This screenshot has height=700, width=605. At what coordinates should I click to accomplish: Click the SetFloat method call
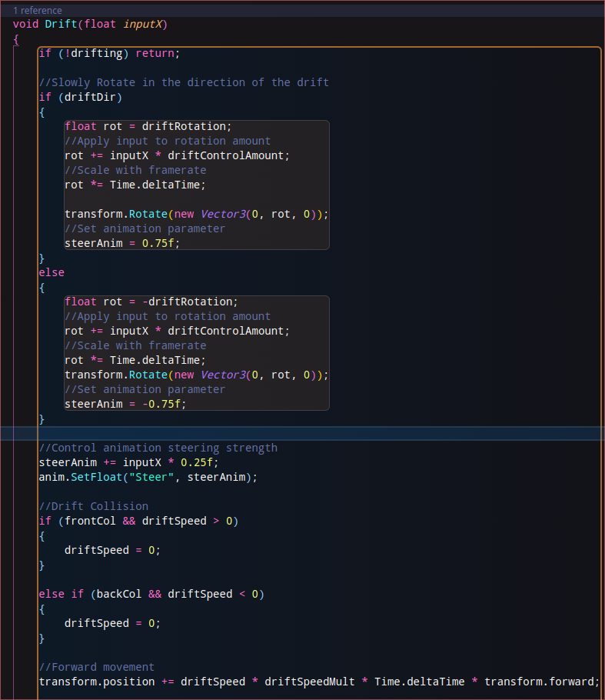point(96,477)
